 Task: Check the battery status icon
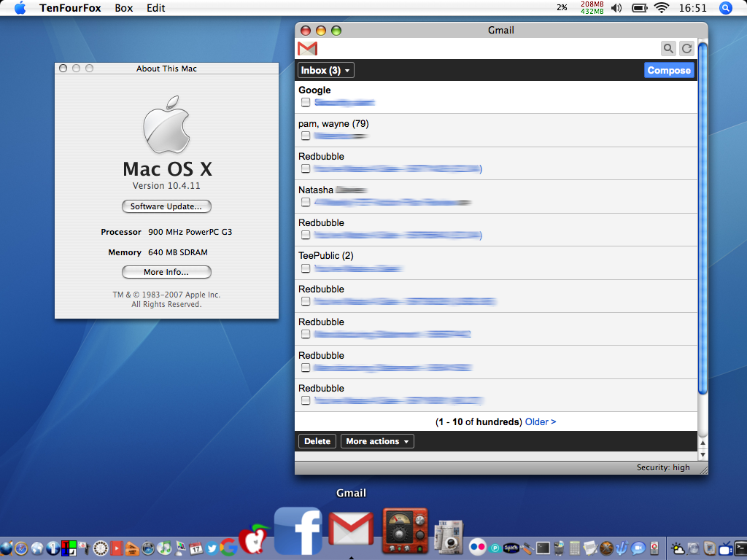coord(639,7)
